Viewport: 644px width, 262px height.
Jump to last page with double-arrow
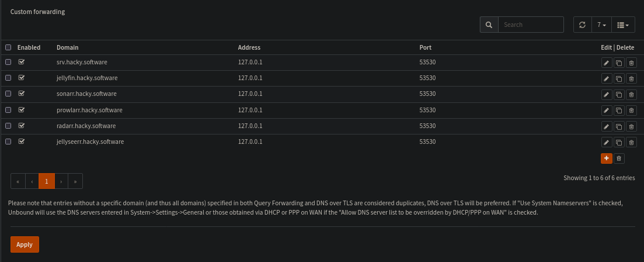pyautogui.click(x=75, y=181)
